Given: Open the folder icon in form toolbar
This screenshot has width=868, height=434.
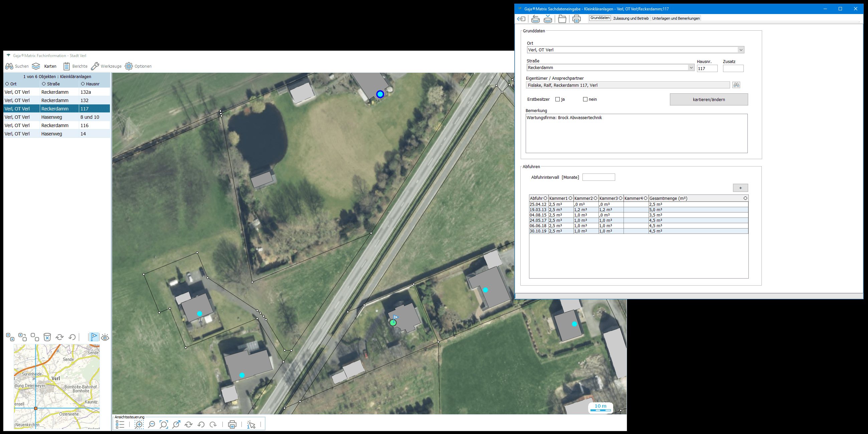Looking at the screenshot, I should pyautogui.click(x=562, y=19).
